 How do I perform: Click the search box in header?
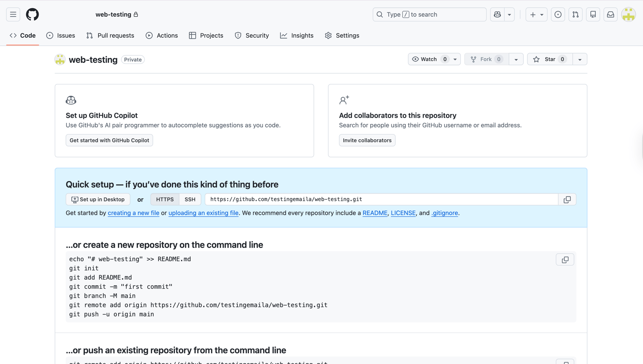(430, 15)
